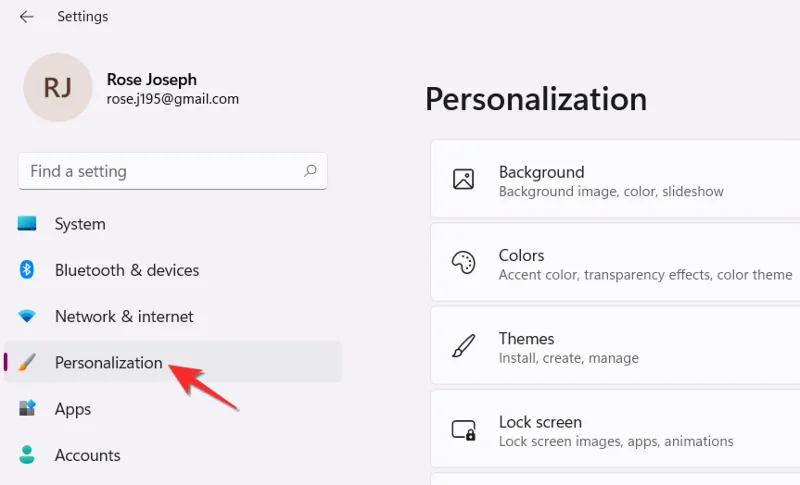Viewport: 800px width, 485px height.
Task: Open System settings category
Action: click(80, 224)
